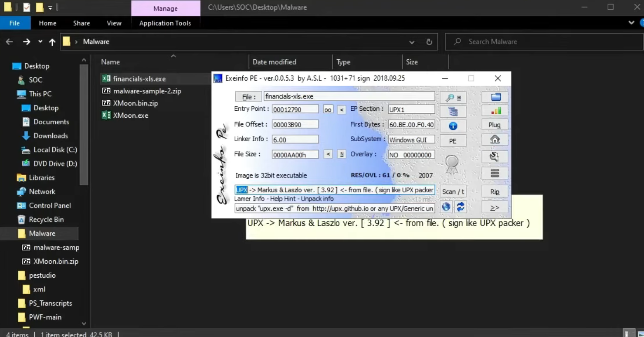
Task: Open the Application Tools tab
Action: click(x=166, y=23)
